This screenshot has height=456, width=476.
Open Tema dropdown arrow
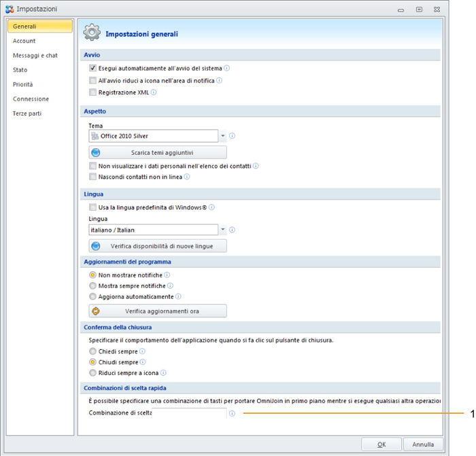223,136
